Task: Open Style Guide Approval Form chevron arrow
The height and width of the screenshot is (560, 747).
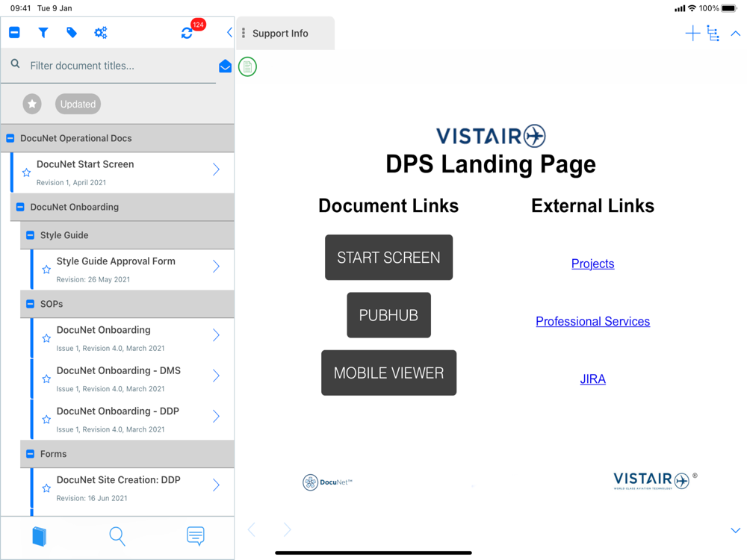Action: pos(216,267)
